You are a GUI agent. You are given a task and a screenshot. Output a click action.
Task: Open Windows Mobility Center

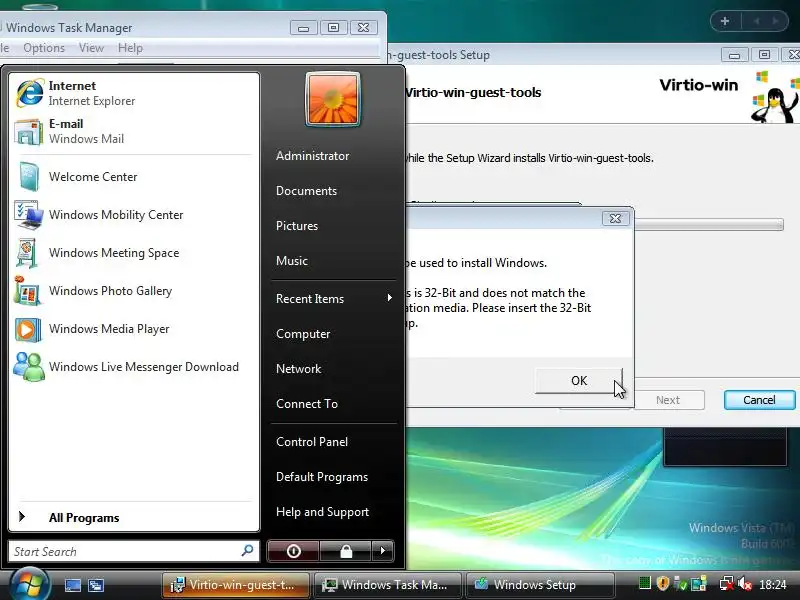click(x=134, y=215)
